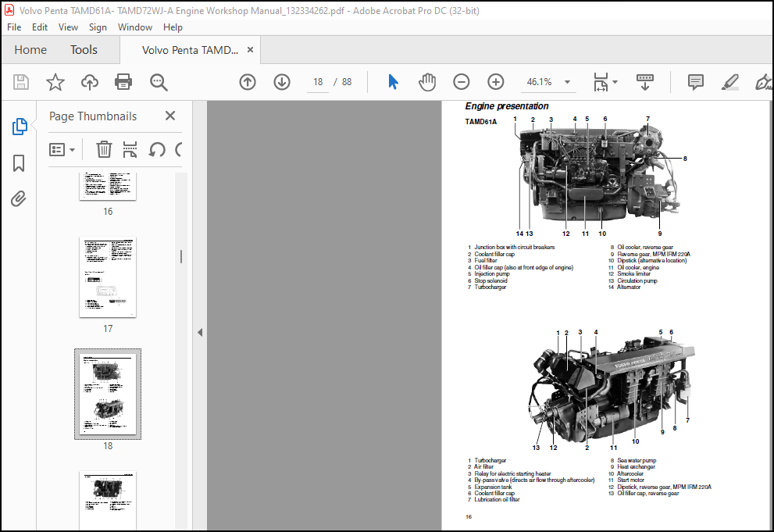Show the Page Thumbnails pane icon
Screen dimensions: 774x532
20,127
